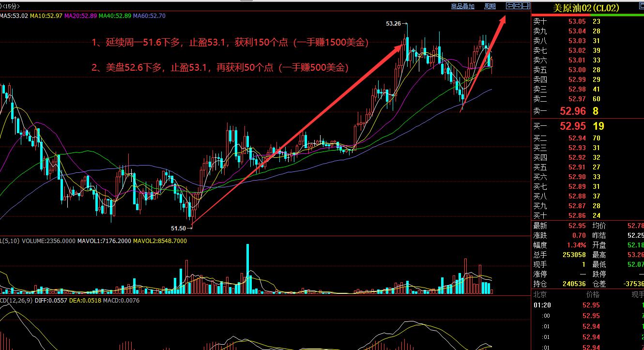
Task: Click the 均价 average price label
Action: tap(599, 226)
